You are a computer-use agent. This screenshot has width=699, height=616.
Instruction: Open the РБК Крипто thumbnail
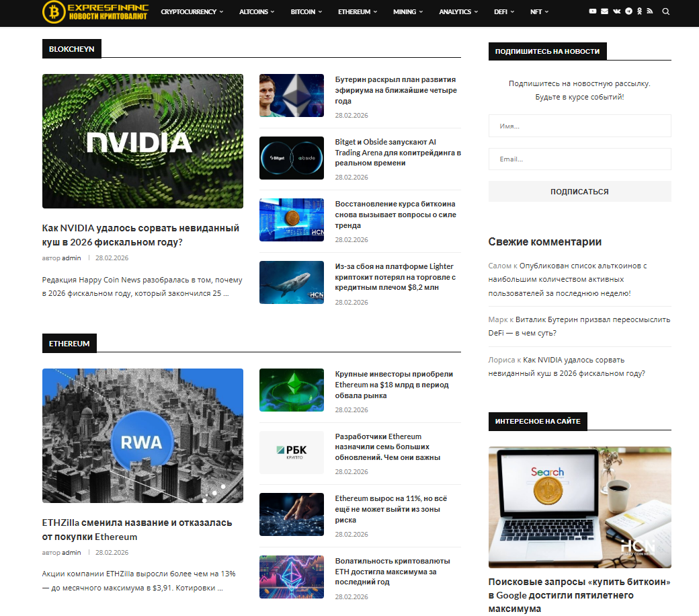[292, 453]
